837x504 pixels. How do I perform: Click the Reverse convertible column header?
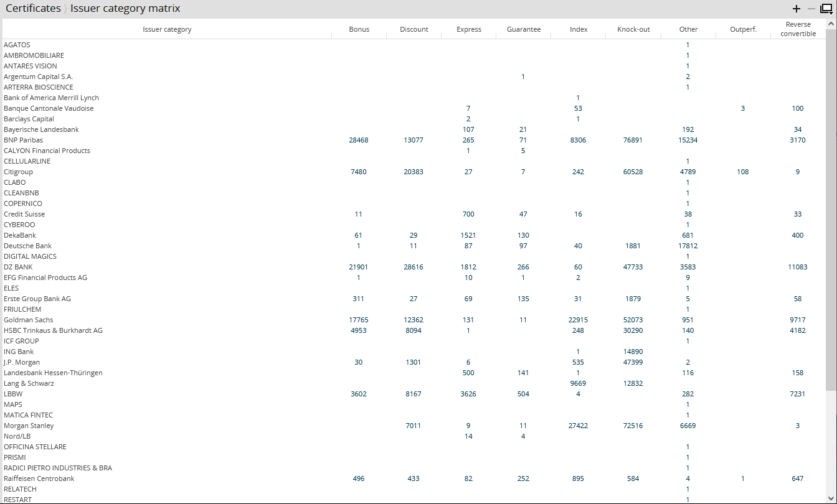[x=798, y=29]
